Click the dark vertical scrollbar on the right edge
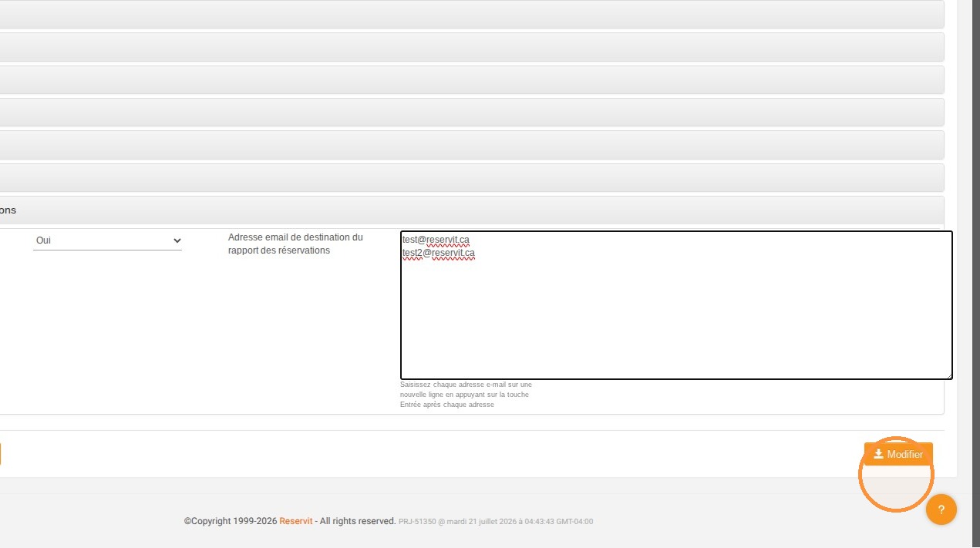 click(975, 274)
